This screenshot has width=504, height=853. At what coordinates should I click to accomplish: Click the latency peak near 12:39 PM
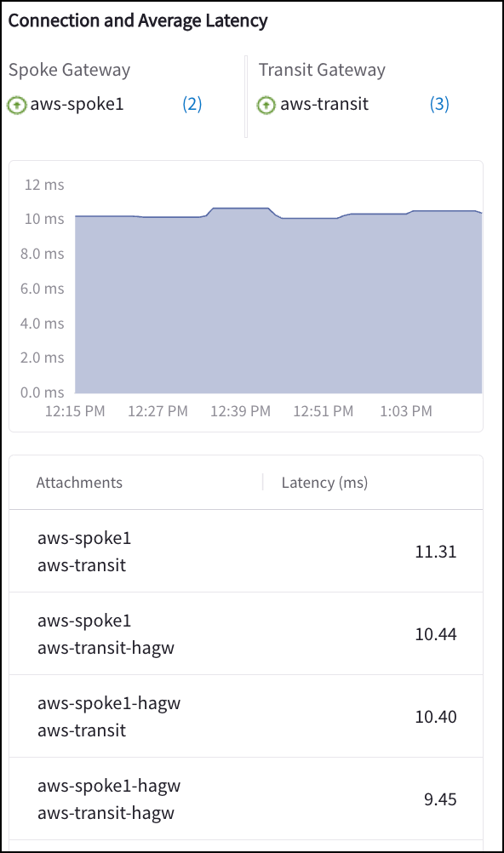point(241,209)
